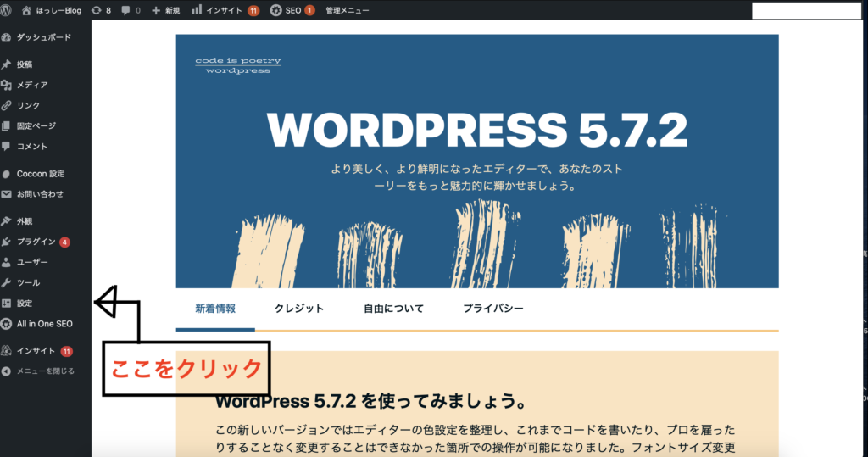Open the お問い合わせ menu label
868x457 pixels.
[x=40, y=194]
